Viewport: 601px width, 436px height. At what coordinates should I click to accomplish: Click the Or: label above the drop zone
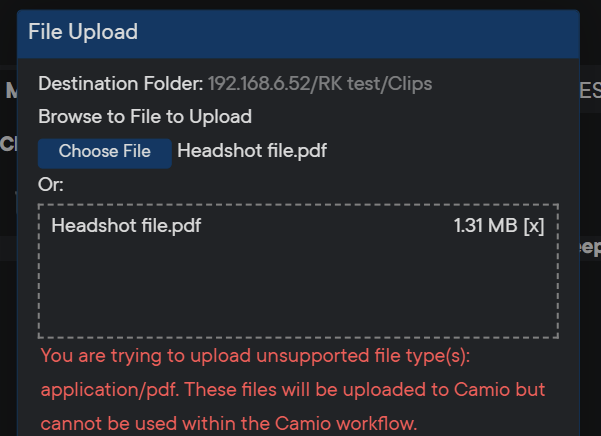click(x=51, y=185)
